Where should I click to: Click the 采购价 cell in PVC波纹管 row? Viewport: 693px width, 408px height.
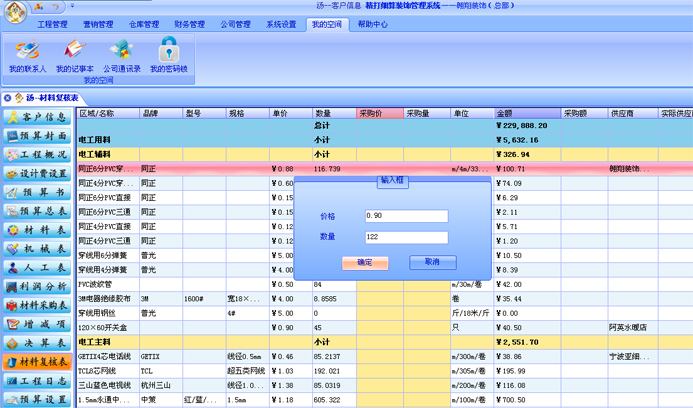(x=380, y=284)
